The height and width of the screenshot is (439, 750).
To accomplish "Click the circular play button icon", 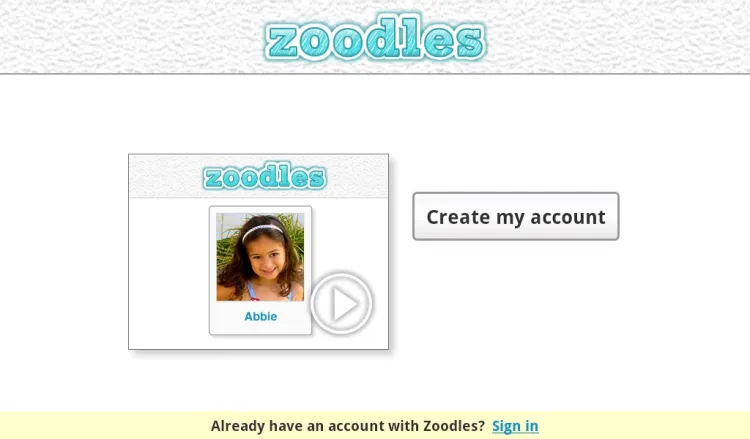I will coord(342,303).
